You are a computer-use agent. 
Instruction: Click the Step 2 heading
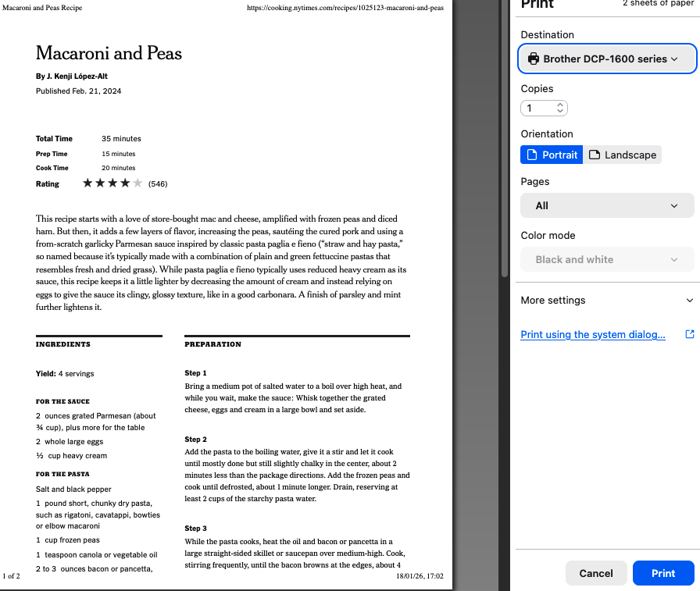195,440
